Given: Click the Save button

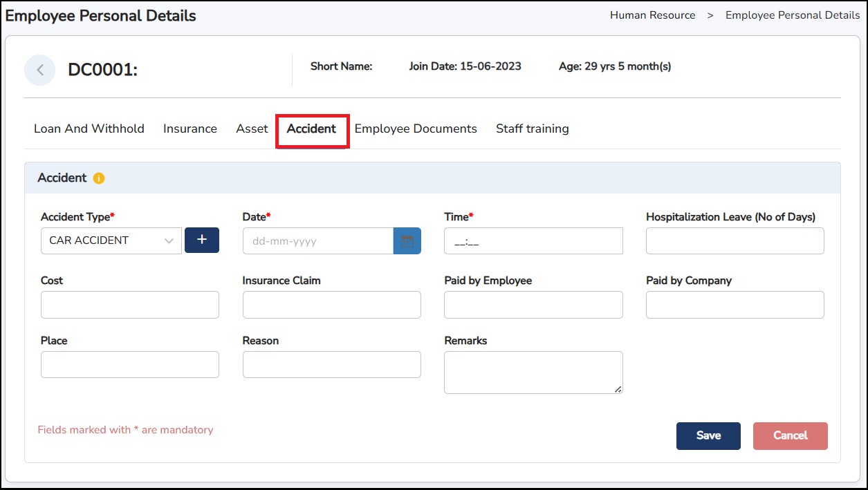Looking at the screenshot, I should point(708,435).
